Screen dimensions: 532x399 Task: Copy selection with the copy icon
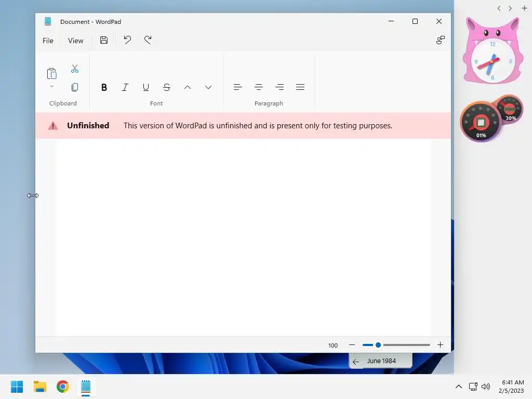click(75, 87)
